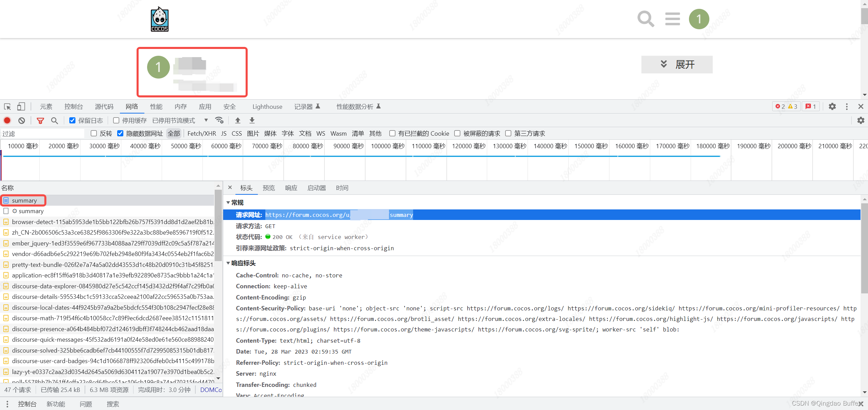
Task: Open network conditions wifi icon
Action: tap(219, 120)
